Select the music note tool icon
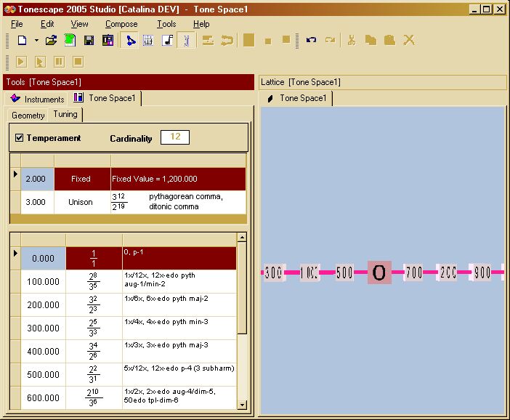Viewport: 510px width, 420px height. 168,41
